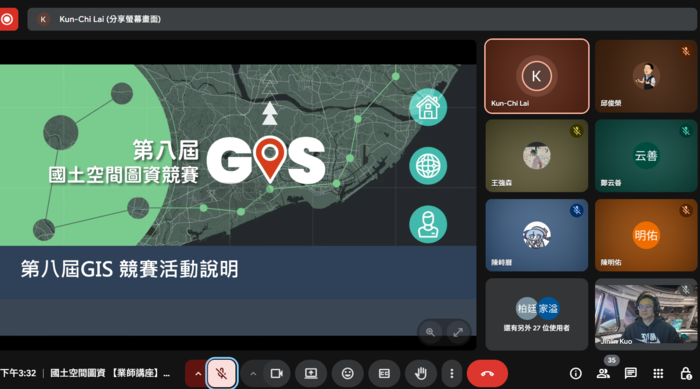Click the muted mic icon on 王強森 tile

tap(576, 131)
